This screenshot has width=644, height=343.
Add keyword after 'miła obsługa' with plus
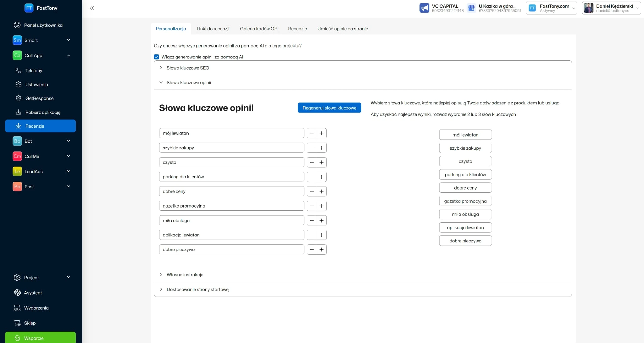(322, 220)
